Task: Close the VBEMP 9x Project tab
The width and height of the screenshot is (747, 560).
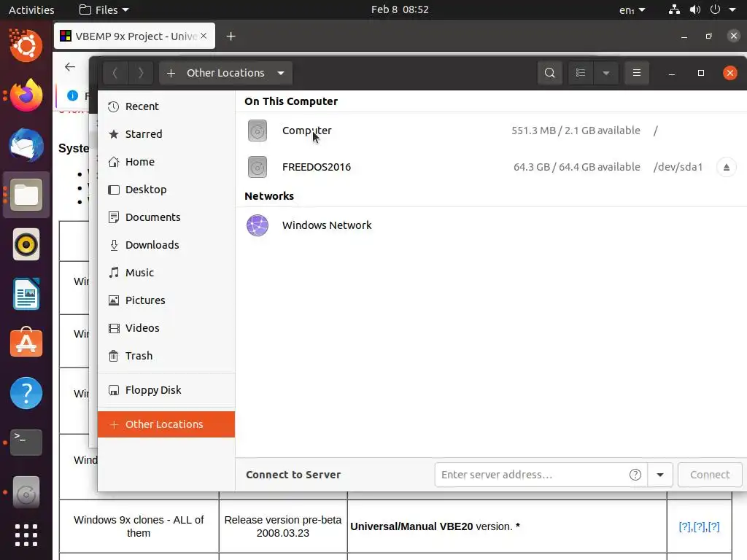Action: point(204,36)
